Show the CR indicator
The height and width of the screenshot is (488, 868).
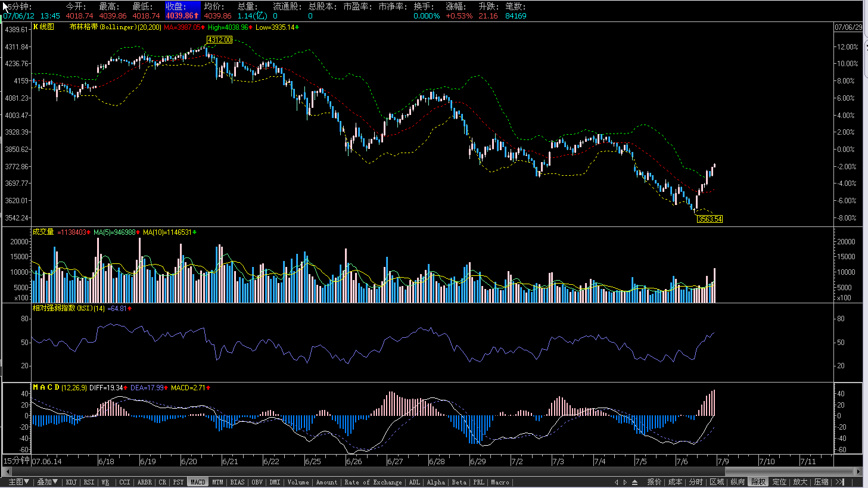pos(163,482)
